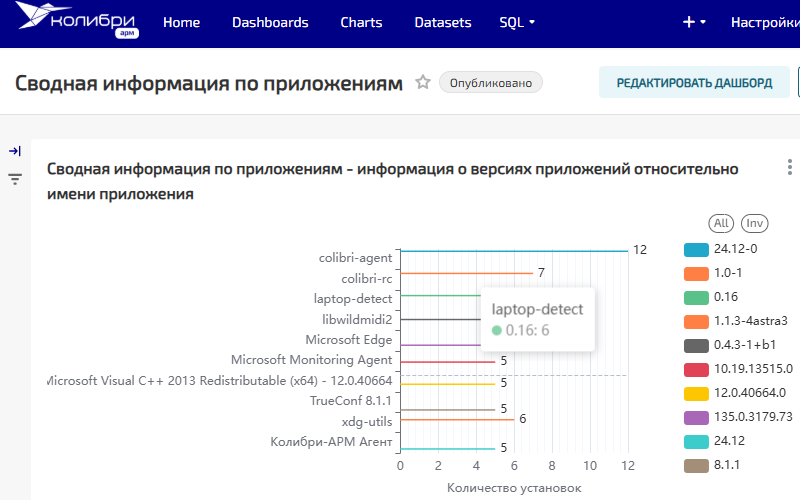
Task: Toggle the 24.12 legend series
Action: tap(714, 441)
